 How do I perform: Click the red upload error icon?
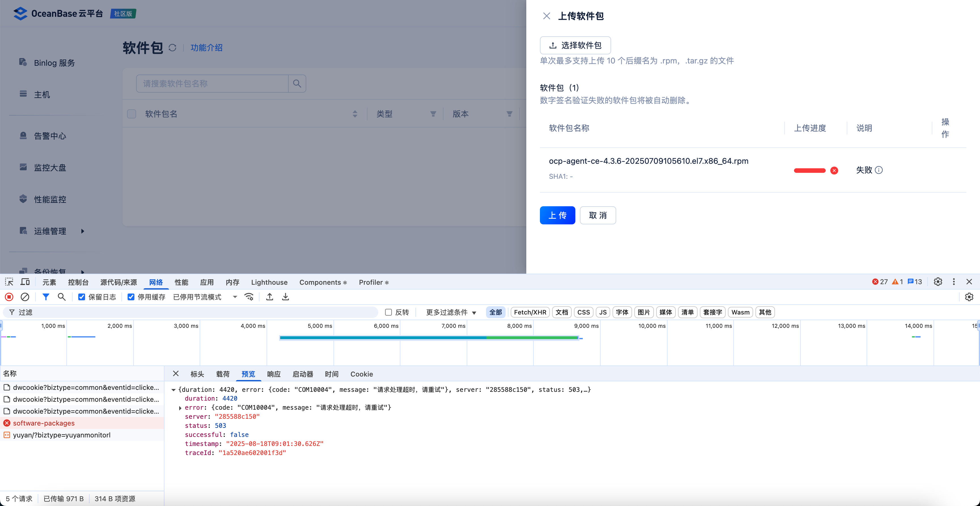pyautogui.click(x=834, y=170)
